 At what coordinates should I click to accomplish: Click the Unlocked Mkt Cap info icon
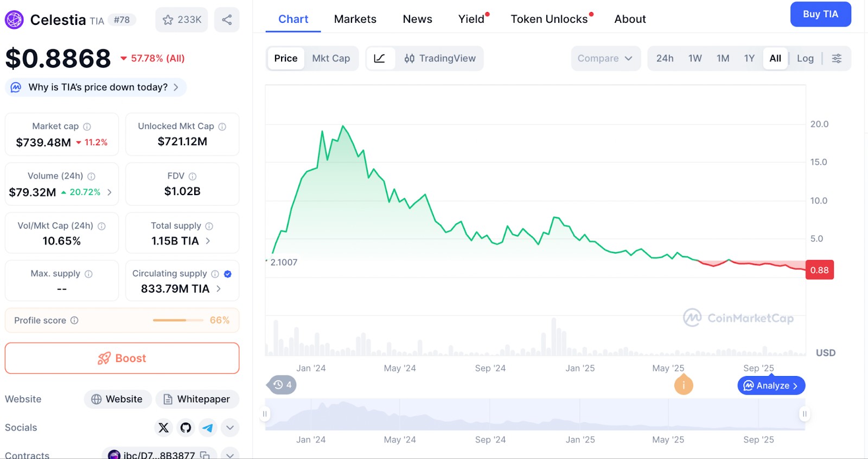[222, 126]
